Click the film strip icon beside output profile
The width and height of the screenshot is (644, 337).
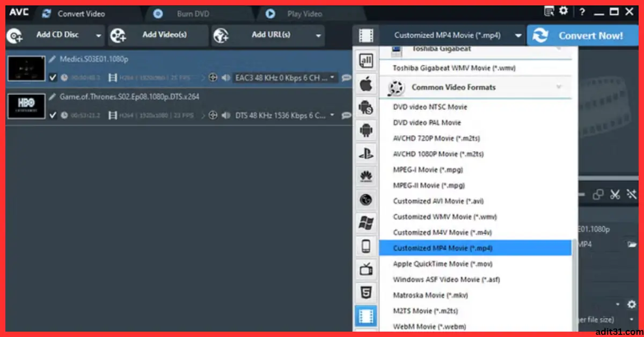pos(366,35)
